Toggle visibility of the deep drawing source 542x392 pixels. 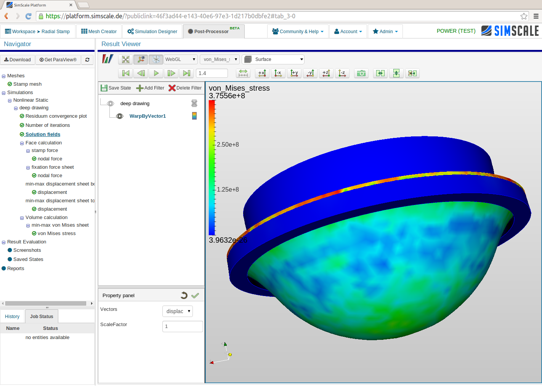pyautogui.click(x=111, y=104)
